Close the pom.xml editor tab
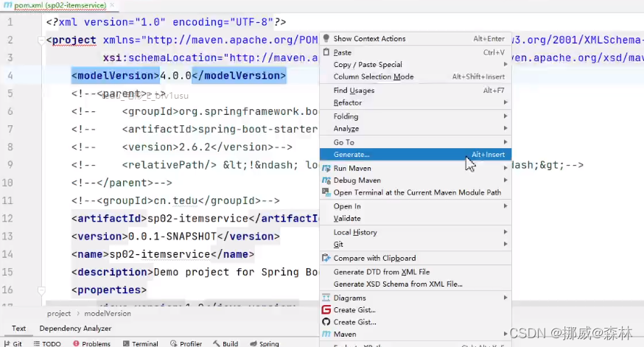The image size is (644, 347). [112, 5]
